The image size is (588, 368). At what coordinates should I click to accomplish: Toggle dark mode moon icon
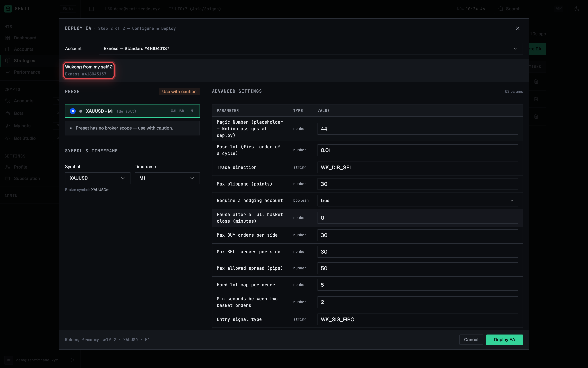pyautogui.click(x=577, y=9)
